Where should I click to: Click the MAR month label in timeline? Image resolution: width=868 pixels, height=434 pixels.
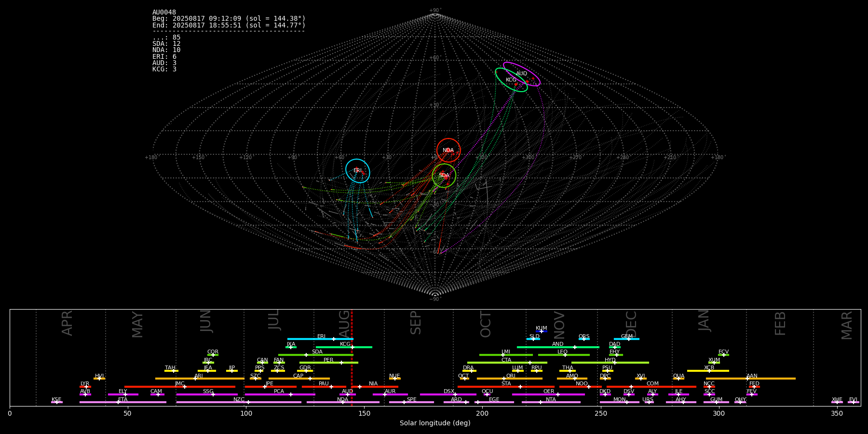[847, 325]
